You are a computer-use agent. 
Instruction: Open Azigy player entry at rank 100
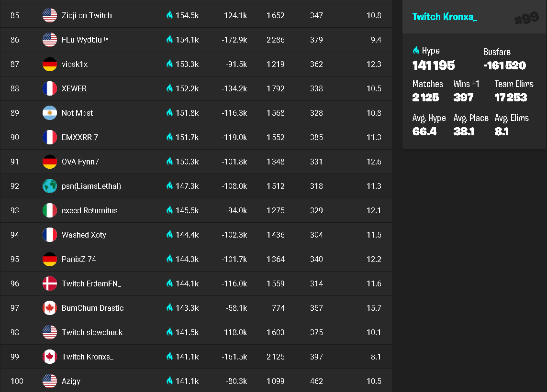pyautogui.click(x=71, y=381)
